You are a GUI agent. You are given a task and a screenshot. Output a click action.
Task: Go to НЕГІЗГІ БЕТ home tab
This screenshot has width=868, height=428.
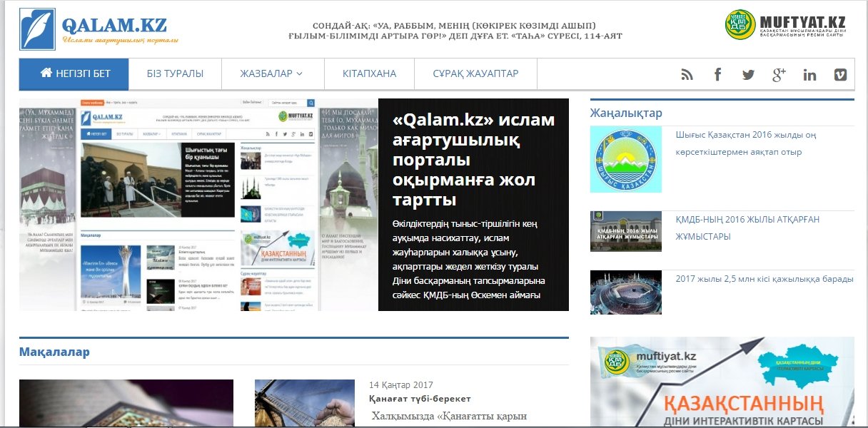74,73
